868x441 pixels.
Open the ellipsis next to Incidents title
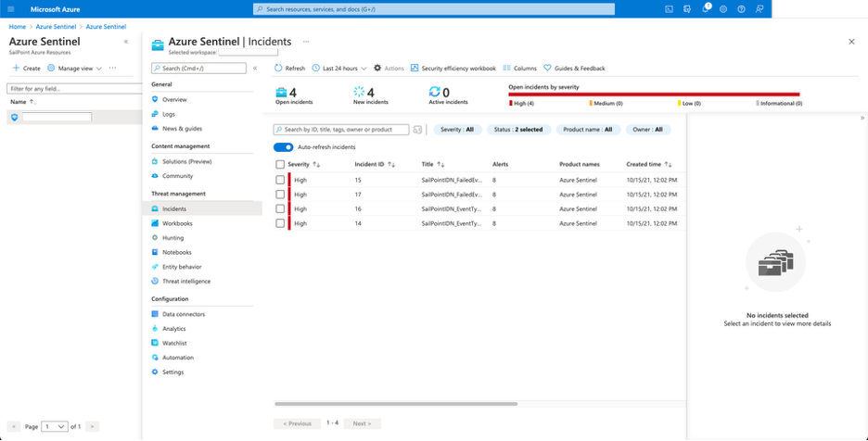306,42
